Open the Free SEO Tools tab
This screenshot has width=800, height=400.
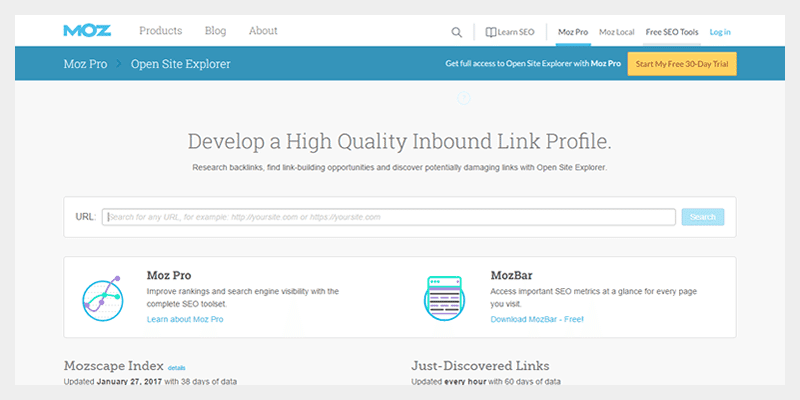(x=672, y=32)
